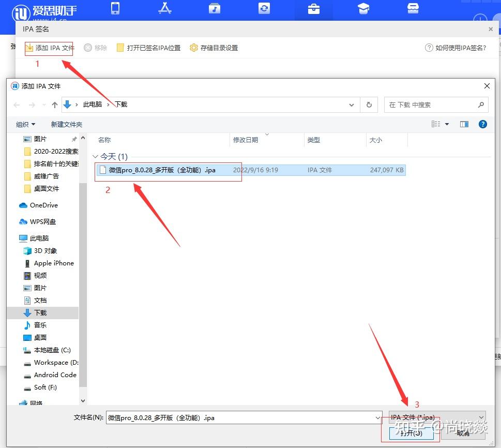Change the view layout icon
This screenshot has width=501, height=448.
[x=436, y=124]
